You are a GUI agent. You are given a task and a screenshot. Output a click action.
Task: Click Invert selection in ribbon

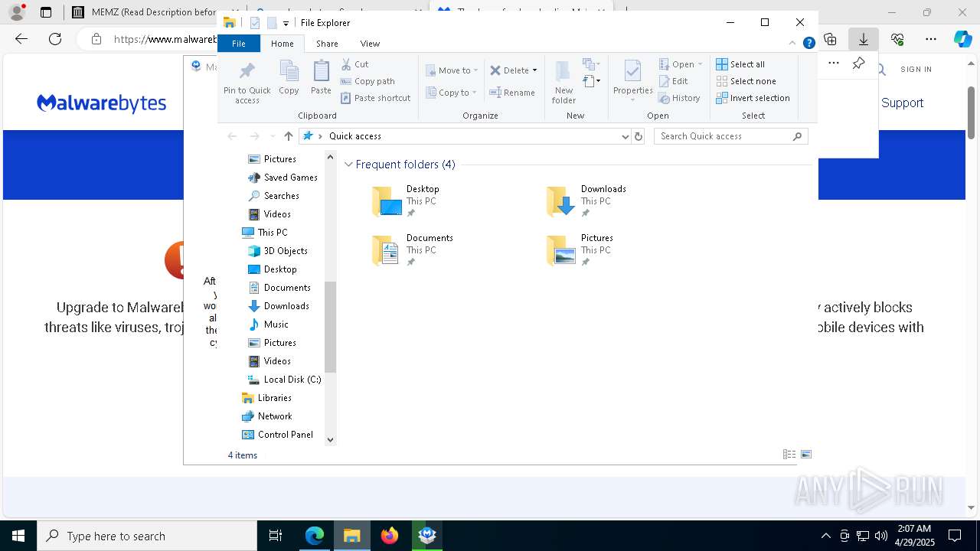(x=753, y=98)
